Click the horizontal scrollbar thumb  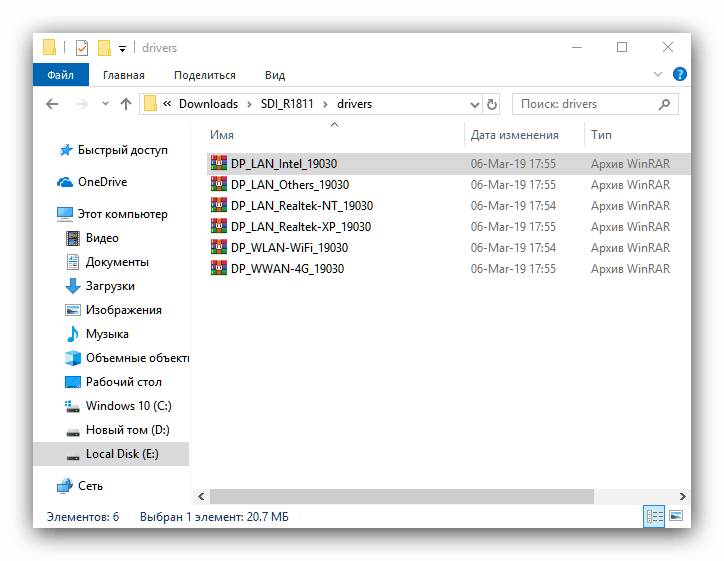click(x=402, y=497)
